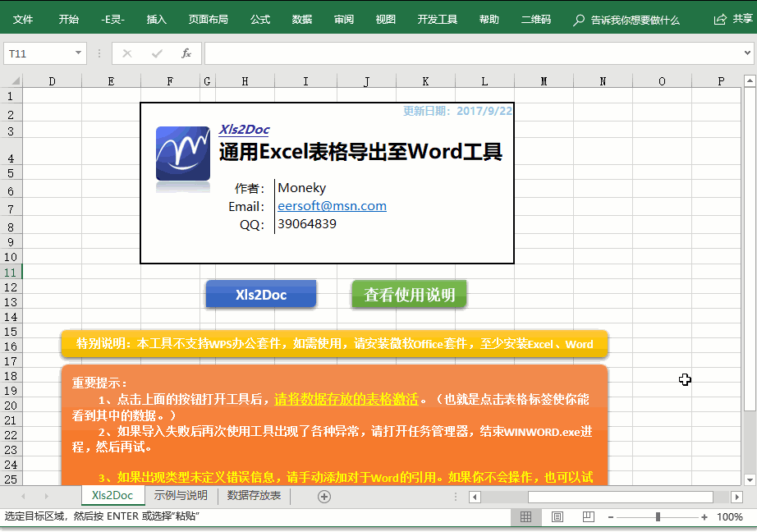Switch to Page Break Preview icon
Viewport: 757px width, 532px height.
pos(588,517)
